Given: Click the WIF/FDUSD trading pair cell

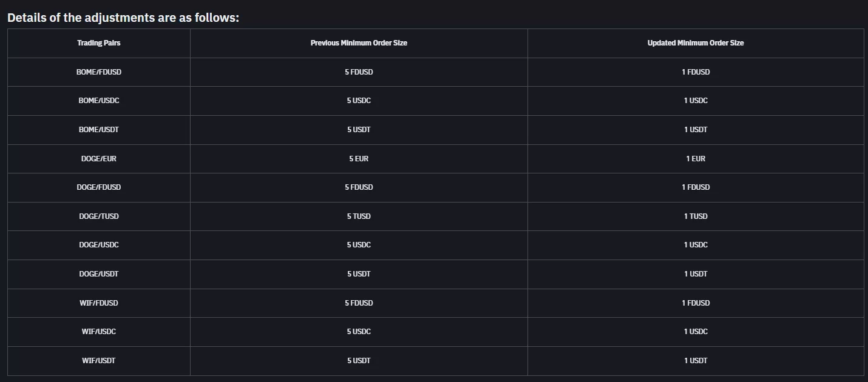Looking at the screenshot, I should (x=99, y=303).
